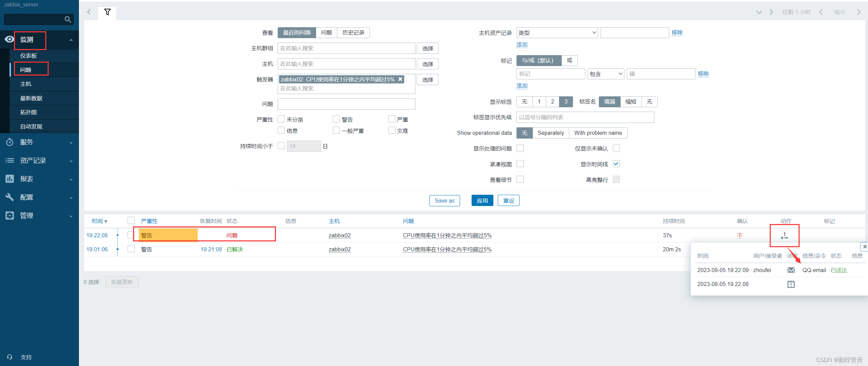Click the actions icon with count 1
Image resolution: width=868 pixels, height=366 pixels.
[784, 236]
